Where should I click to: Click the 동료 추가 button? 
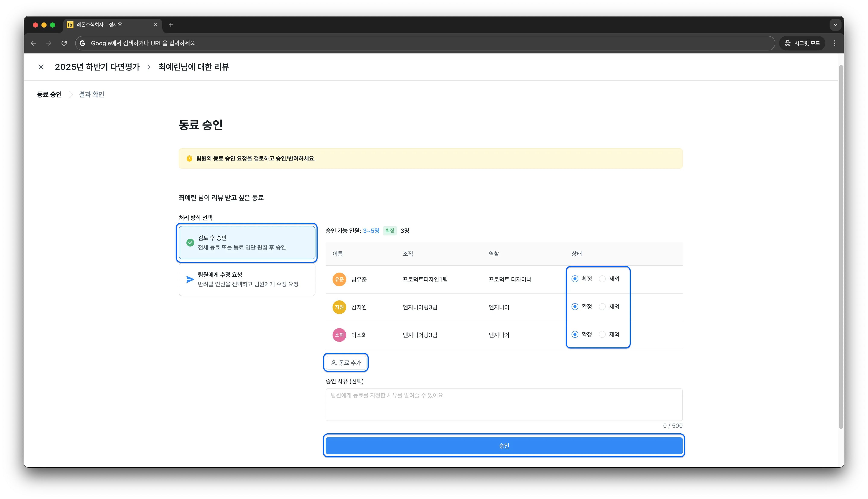click(346, 363)
